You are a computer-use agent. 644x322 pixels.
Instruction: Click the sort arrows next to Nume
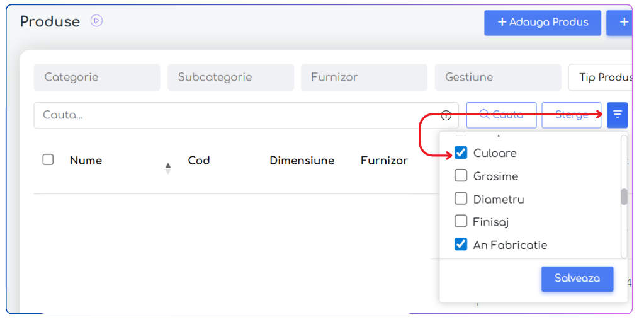click(167, 168)
